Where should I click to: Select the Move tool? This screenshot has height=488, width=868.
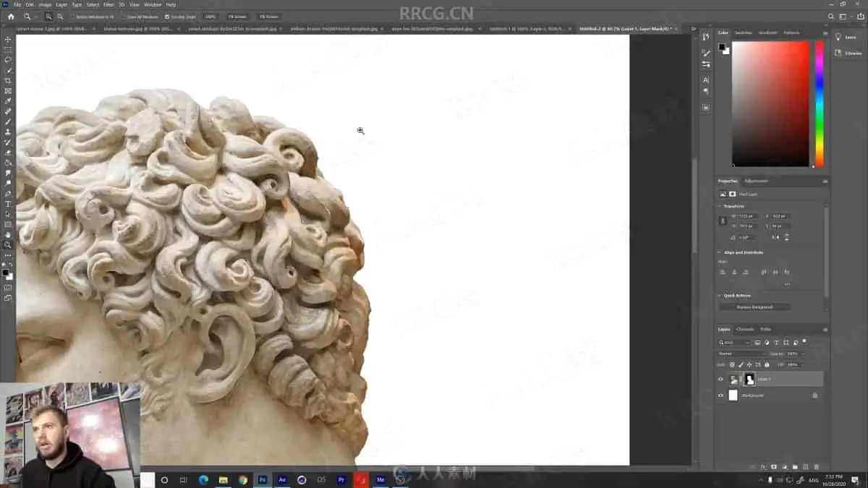(8, 40)
